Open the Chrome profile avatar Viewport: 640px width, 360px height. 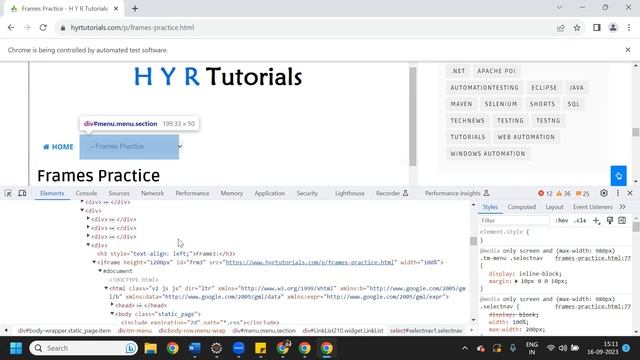613,28
